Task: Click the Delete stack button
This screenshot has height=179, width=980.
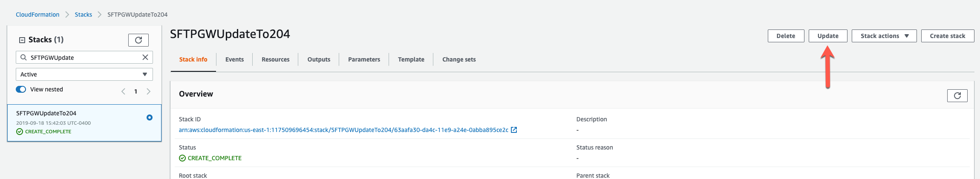Action: 785,36
